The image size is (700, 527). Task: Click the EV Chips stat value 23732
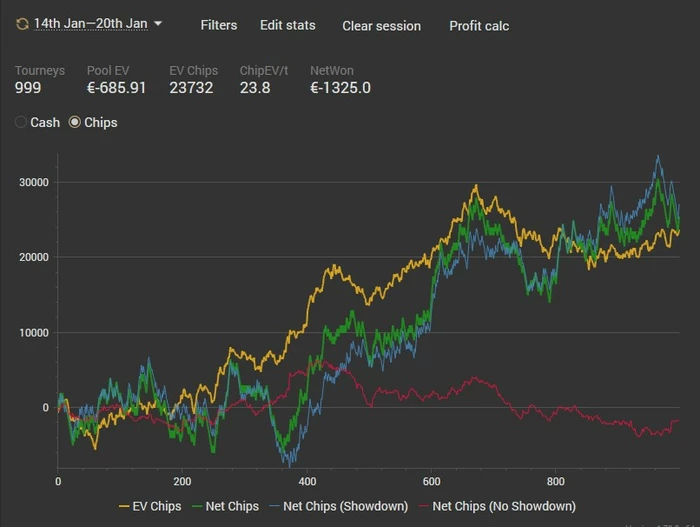tap(191, 88)
